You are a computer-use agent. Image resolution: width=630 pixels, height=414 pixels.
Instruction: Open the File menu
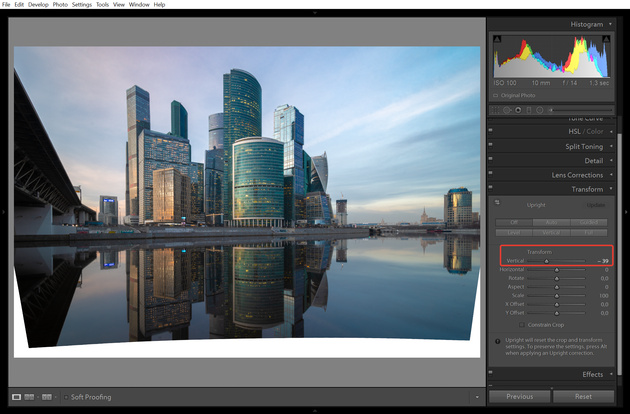click(6, 4)
